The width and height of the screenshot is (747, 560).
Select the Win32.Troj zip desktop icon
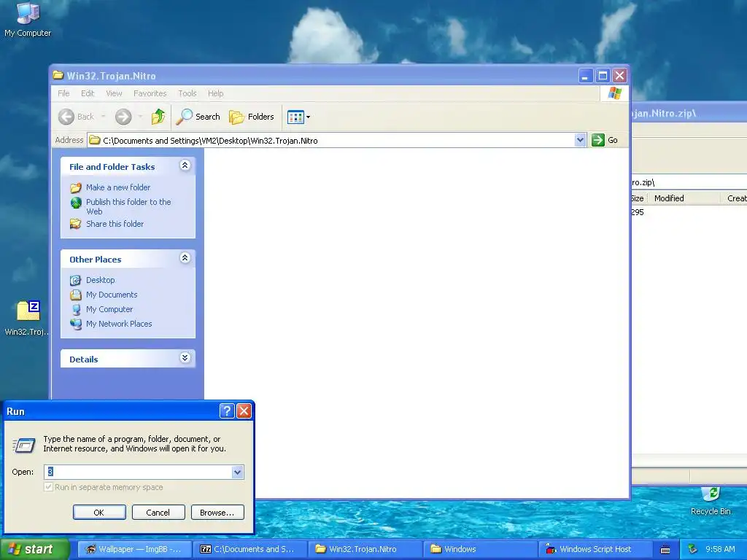tap(28, 318)
